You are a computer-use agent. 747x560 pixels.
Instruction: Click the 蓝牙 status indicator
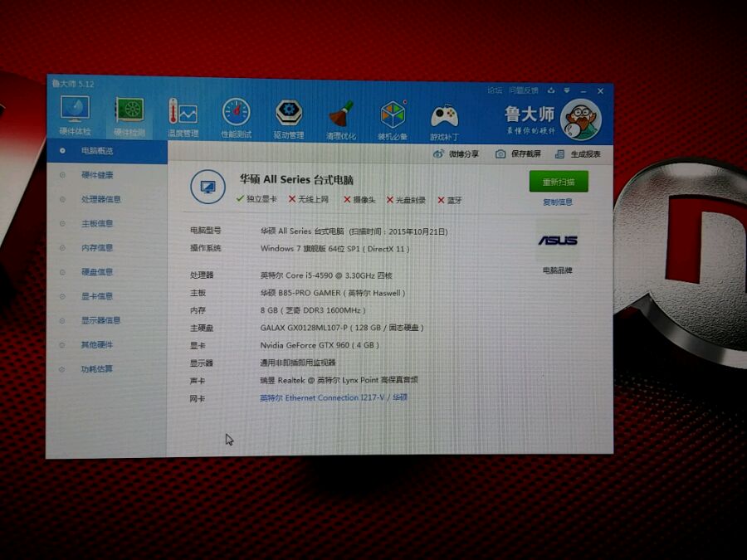450,201
